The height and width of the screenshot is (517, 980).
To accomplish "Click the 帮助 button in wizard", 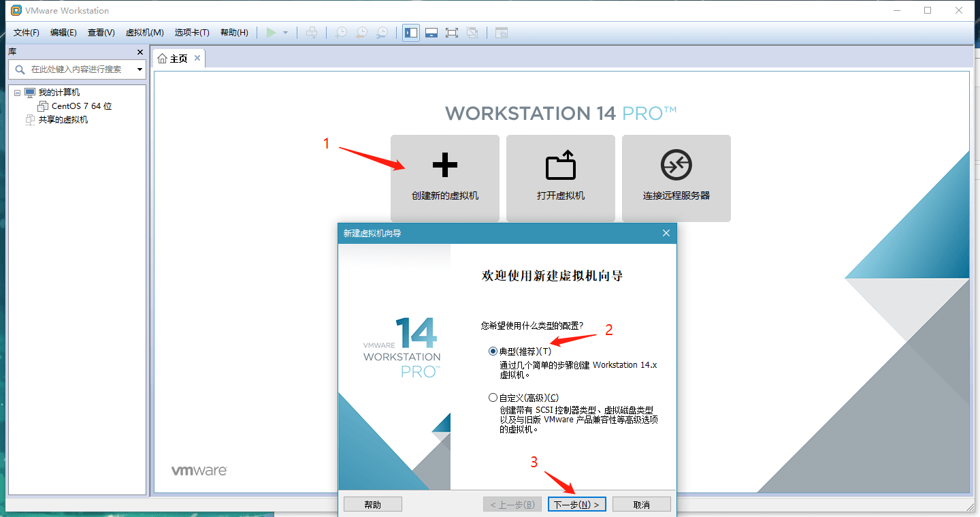I will (373, 505).
